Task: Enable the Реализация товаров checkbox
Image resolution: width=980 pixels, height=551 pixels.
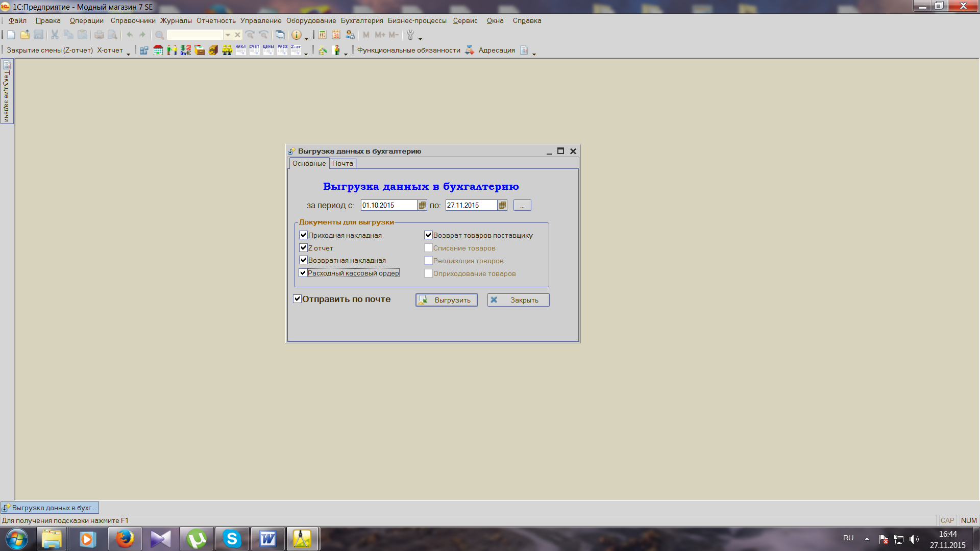Action: click(428, 261)
